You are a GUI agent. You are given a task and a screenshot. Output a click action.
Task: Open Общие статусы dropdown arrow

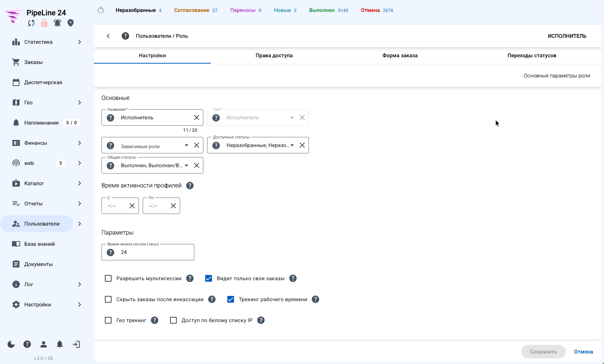click(186, 165)
